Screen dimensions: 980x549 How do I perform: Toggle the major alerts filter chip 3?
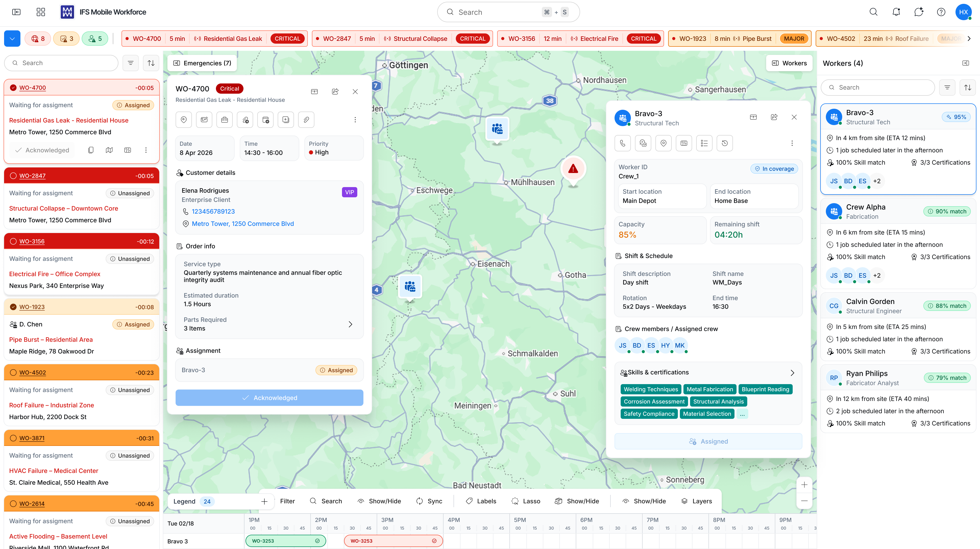(67, 39)
